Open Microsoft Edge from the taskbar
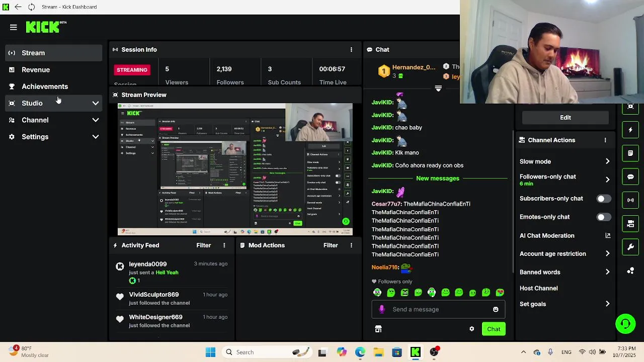This screenshot has width=644, height=362. (360, 352)
